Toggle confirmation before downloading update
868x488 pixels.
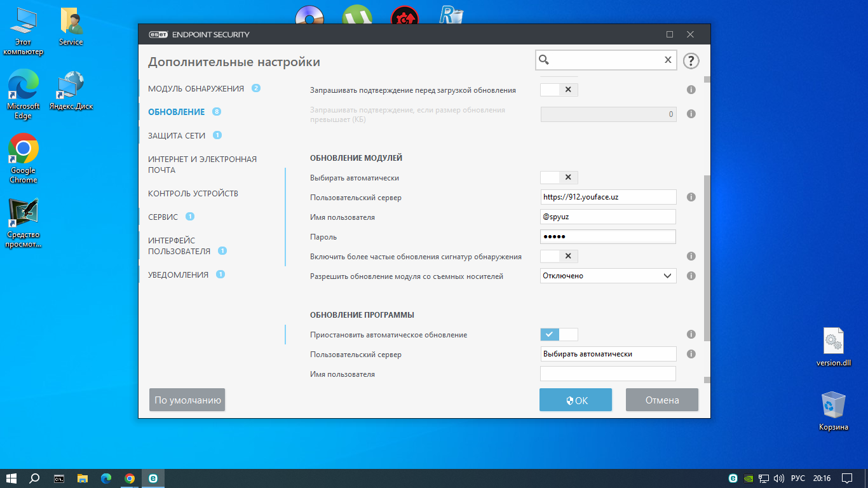pos(559,90)
